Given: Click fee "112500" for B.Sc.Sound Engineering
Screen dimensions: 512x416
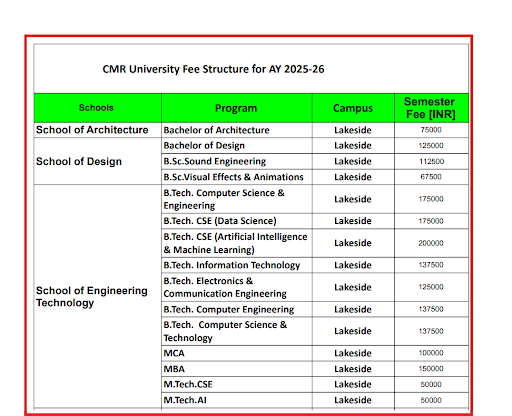Looking at the screenshot, I should (431, 161).
